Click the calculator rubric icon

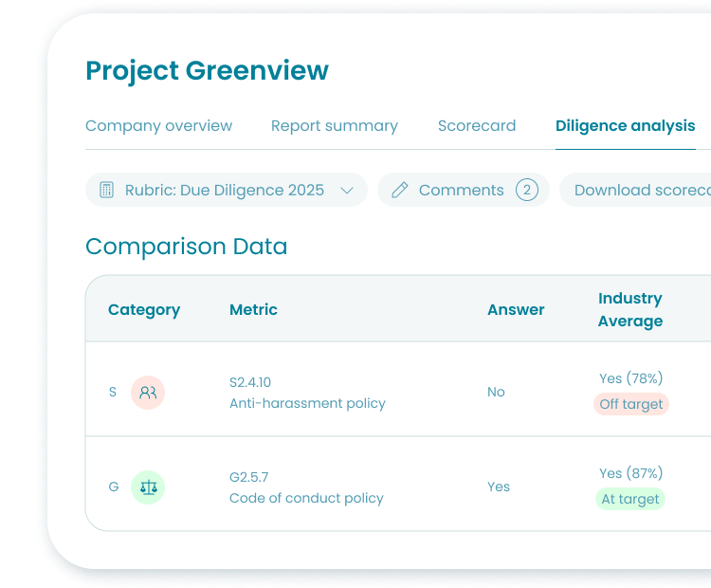coord(106,190)
